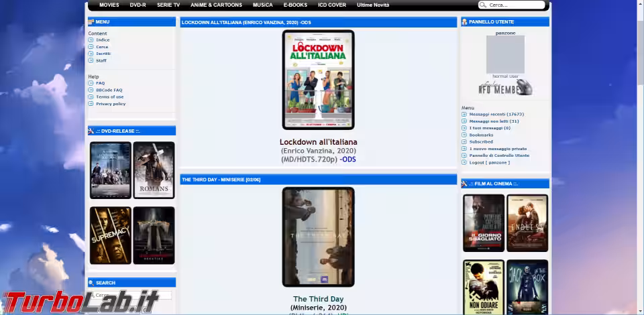Click the -ODS link under Lockdown all'italiana
The image size is (644, 315).
(x=348, y=159)
